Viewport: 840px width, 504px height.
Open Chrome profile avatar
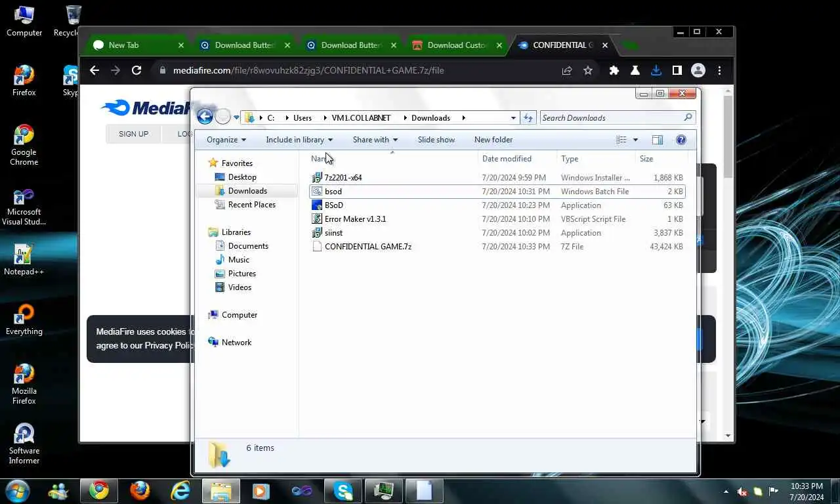pos(698,70)
